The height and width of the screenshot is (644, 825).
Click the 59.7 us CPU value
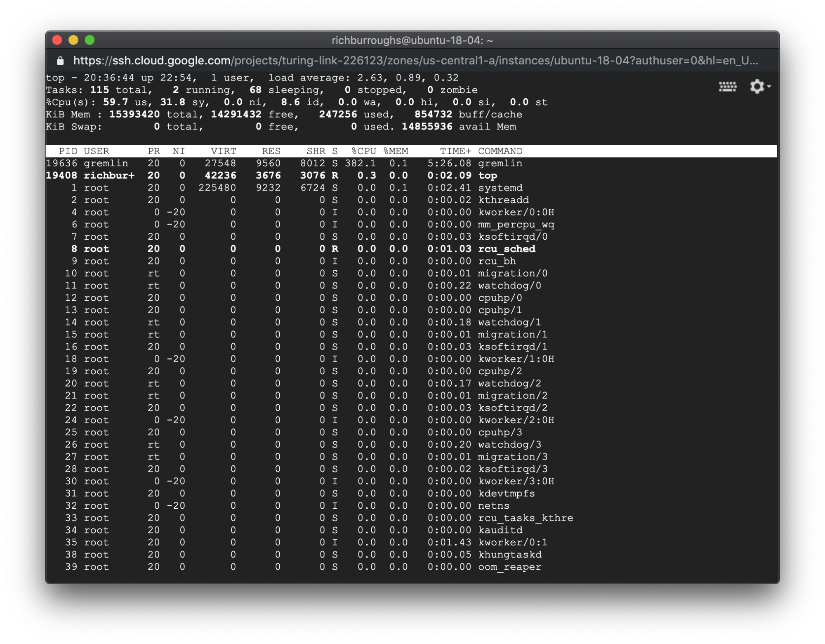coord(115,102)
